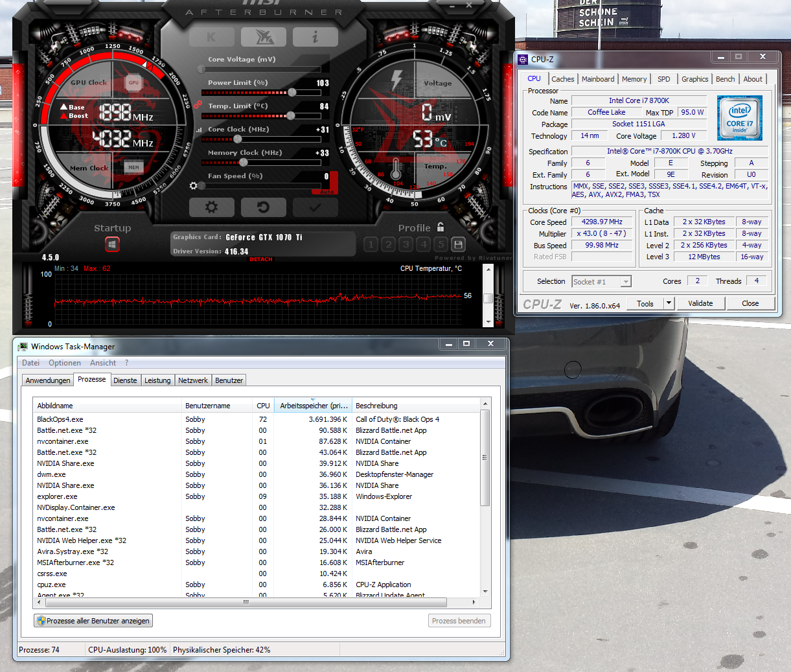Click the fan speed gear icon
791x672 pixels.
coord(193,186)
